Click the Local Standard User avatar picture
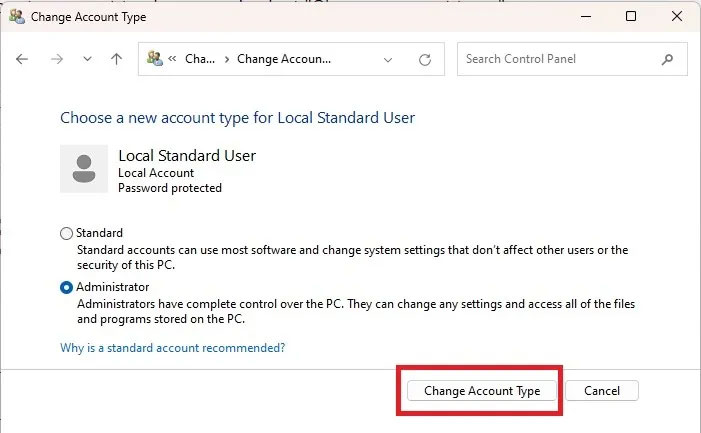 [84, 168]
